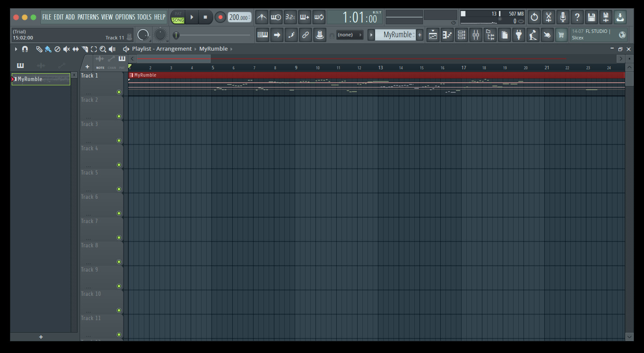Open the content library cart icon

pyautogui.click(x=562, y=35)
